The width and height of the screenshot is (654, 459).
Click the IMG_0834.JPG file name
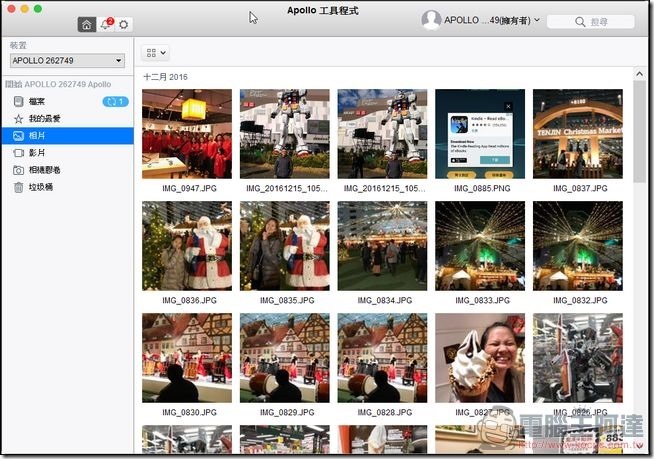click(x=385, y=300)
